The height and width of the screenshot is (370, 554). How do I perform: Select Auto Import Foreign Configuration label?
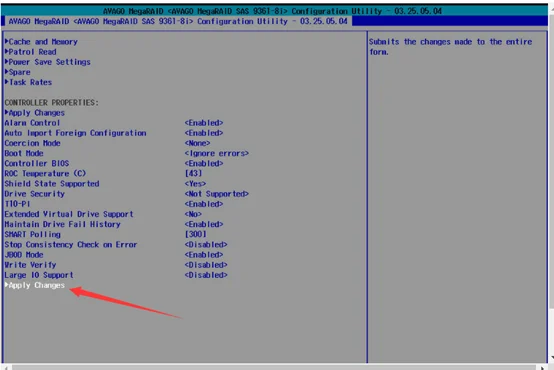[75, 133]
